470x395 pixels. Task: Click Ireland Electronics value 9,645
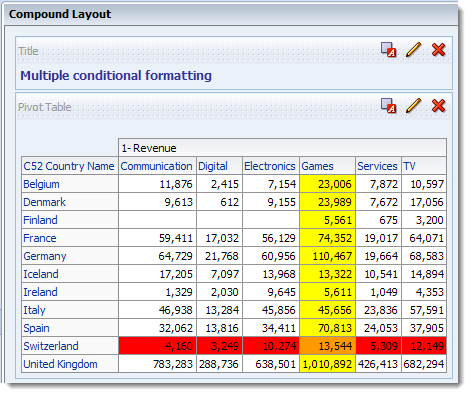[x=271, y=292]
